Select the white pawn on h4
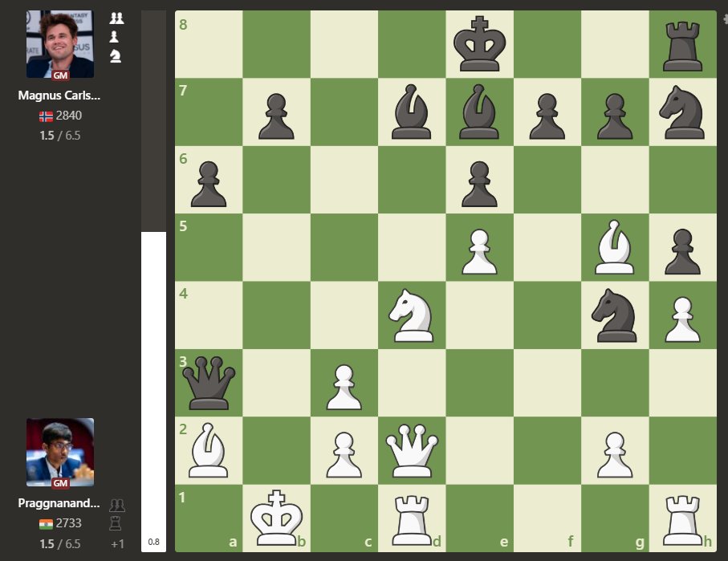This screenshot has width=728, height=561. pos(682,319)
